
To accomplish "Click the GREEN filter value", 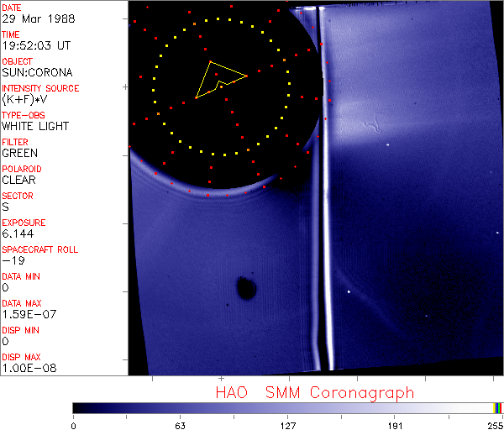I will click(19, 154).
